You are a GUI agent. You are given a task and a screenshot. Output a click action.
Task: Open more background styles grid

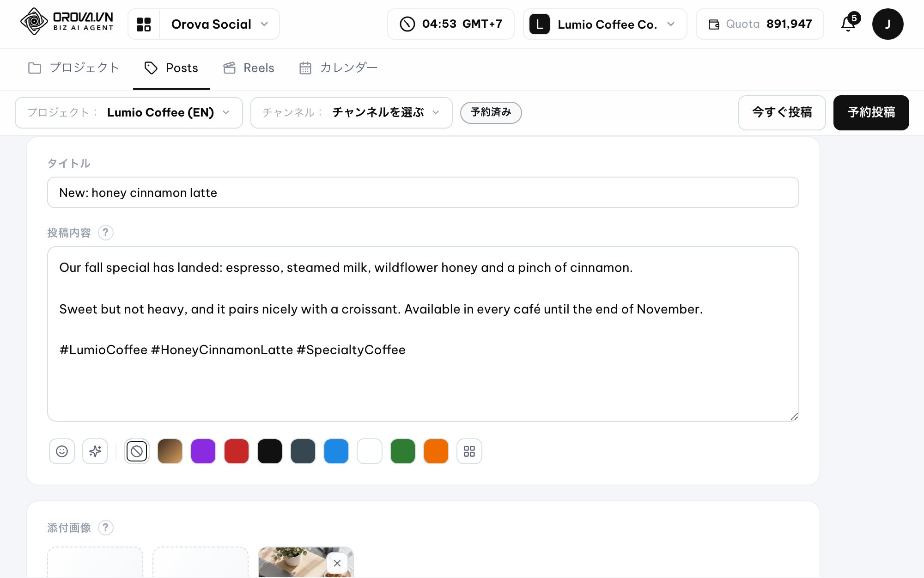[x=469, y=451]
